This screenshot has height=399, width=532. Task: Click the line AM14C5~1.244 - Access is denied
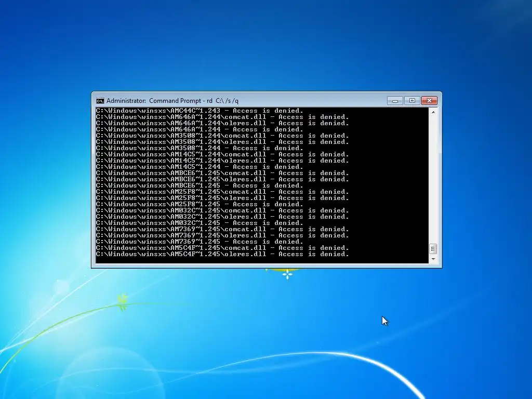(x=199, y=167)
